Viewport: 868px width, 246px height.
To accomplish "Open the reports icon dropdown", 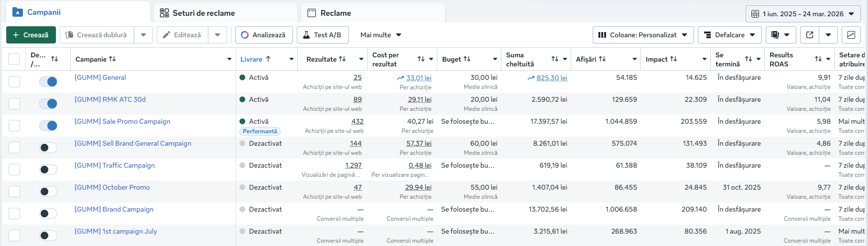I will click(781, 35).
